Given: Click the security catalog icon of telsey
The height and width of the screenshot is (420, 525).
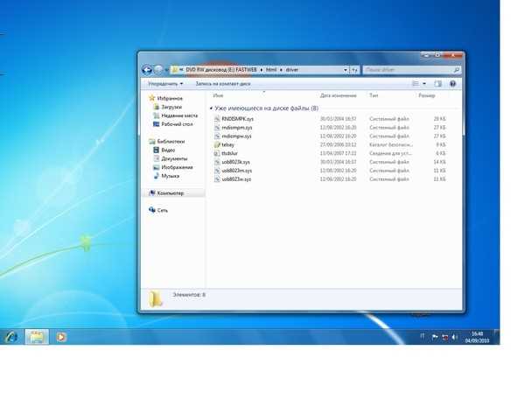Looking at the screenshot, I should pyautogui.click(x=217, y=145).
